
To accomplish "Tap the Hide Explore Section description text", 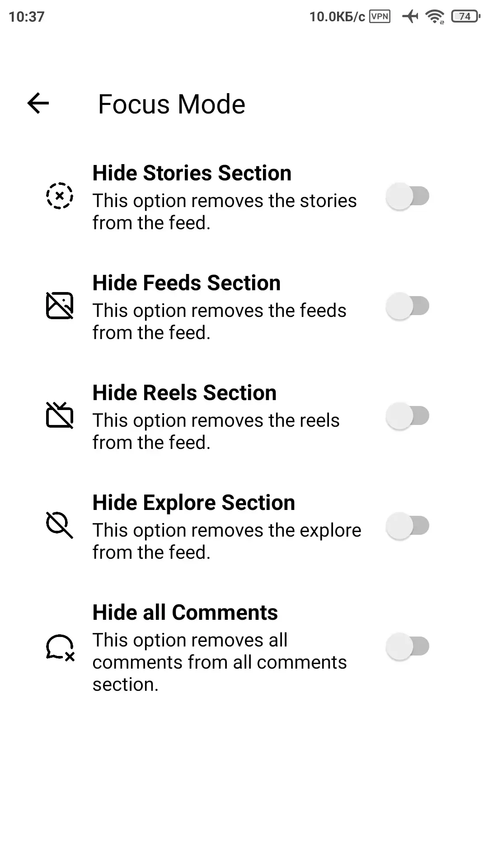I will (227, 541).
